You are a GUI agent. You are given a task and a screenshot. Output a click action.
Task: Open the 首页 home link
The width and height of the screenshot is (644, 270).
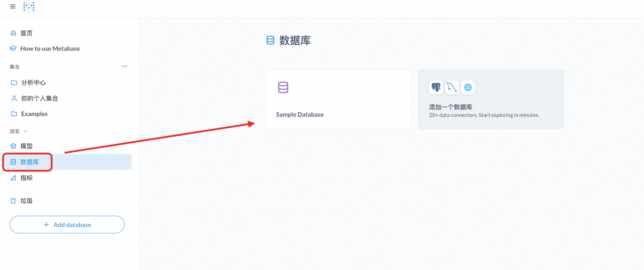pyautogui.click(x=26, y=33)
